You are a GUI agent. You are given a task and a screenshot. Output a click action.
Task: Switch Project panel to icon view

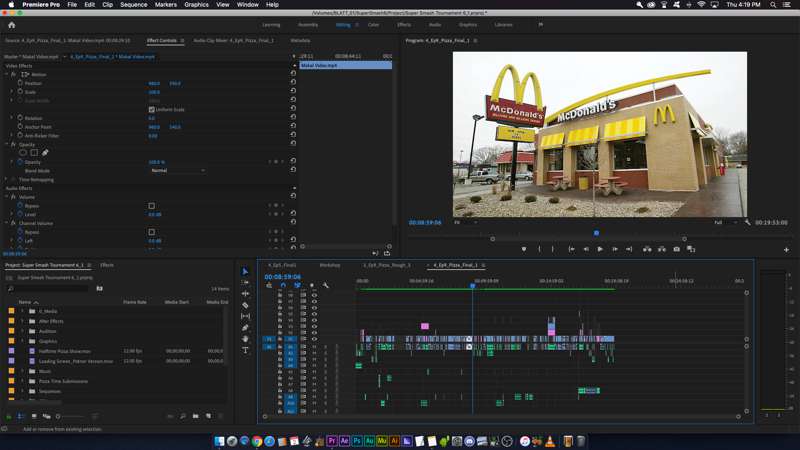pos(34,416)
